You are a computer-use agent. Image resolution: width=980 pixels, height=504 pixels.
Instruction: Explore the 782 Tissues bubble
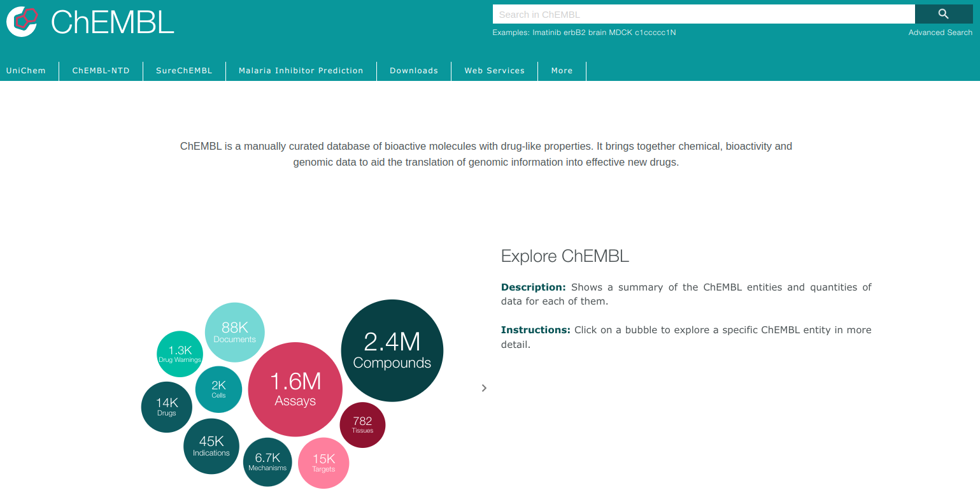click(x=362, y=425)
